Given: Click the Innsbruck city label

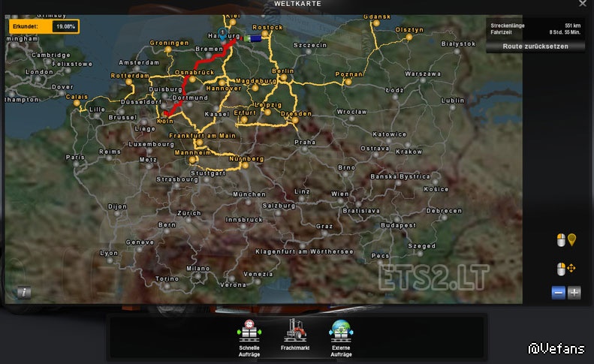Looking at the screenshot, I should (x=244, y=220).
